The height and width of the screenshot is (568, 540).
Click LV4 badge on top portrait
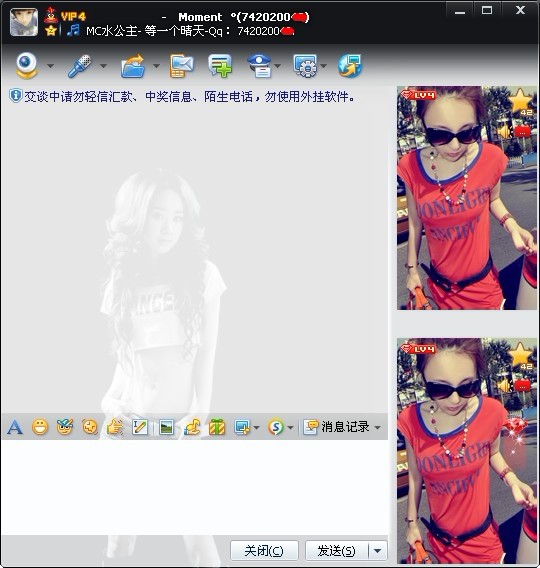coord(418,95)
